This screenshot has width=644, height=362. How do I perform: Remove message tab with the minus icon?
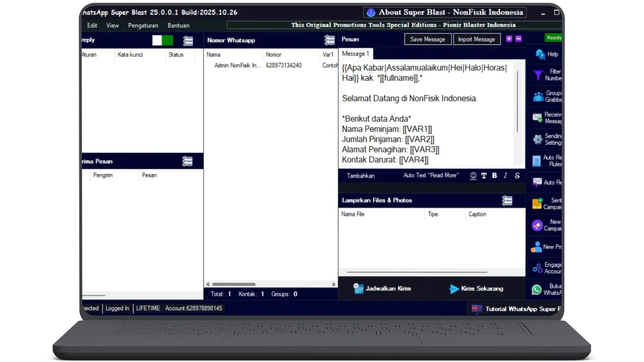tap(518, 39)
